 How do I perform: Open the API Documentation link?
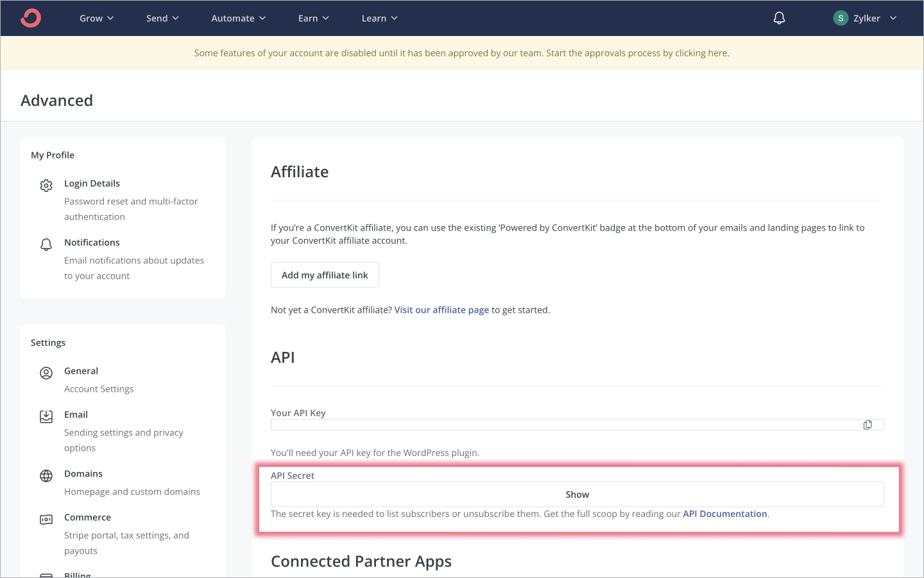coord(724,514)
